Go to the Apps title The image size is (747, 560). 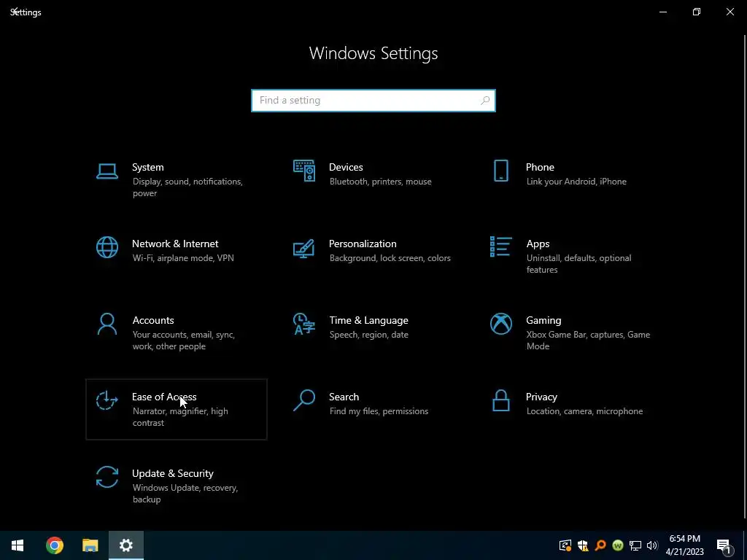pos(538,244)
